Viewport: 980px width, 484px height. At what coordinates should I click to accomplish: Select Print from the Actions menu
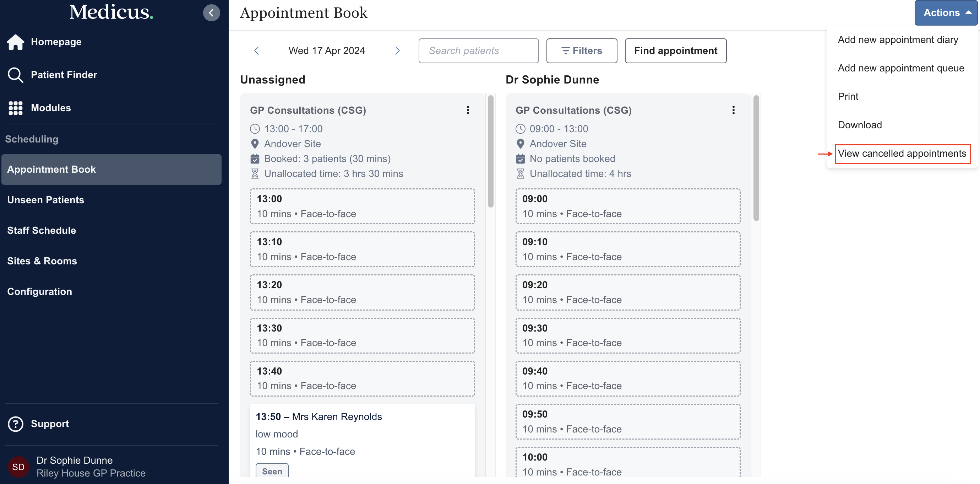(848, 97)
